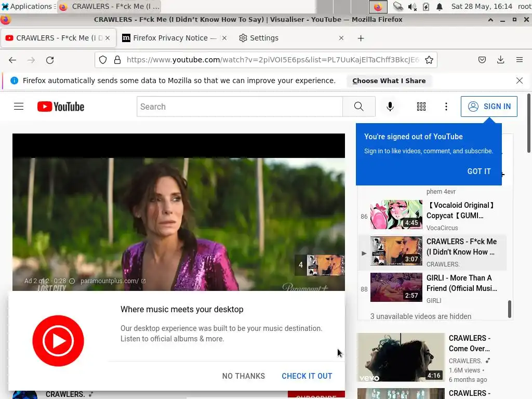Image resolution: width=532 pixels, height=399 pixels.
Task: Start voice search with microphone icon
Action: pos(390,107)
